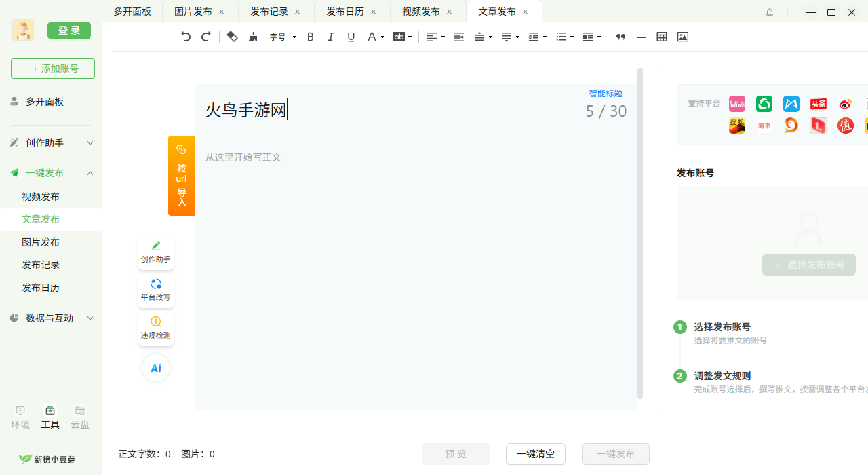Image resolution: width=868 pixels, height=475 pixels.
Task: Click the 简书 platform icon
Action: click(764, 126)
